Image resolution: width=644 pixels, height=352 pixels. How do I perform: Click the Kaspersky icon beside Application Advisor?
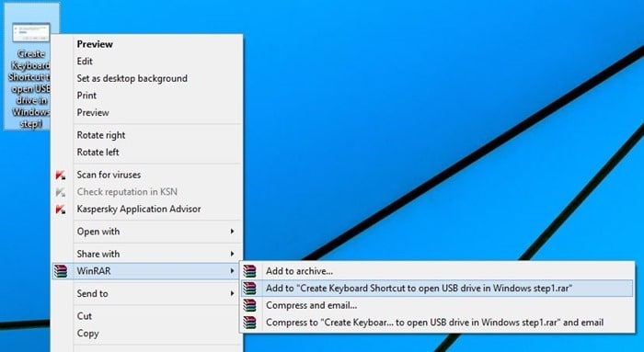coord(61,210)
